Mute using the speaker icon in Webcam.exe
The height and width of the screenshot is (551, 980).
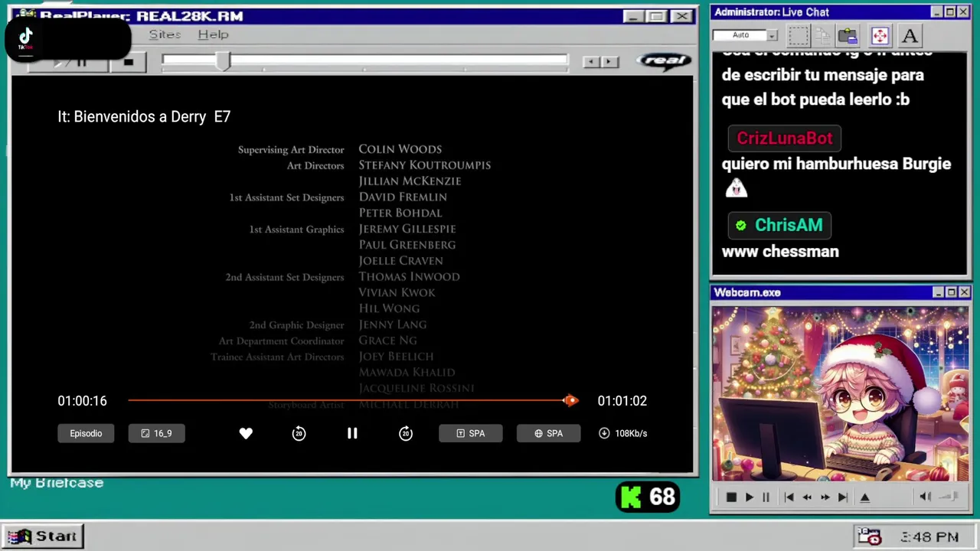click(925, 497)
